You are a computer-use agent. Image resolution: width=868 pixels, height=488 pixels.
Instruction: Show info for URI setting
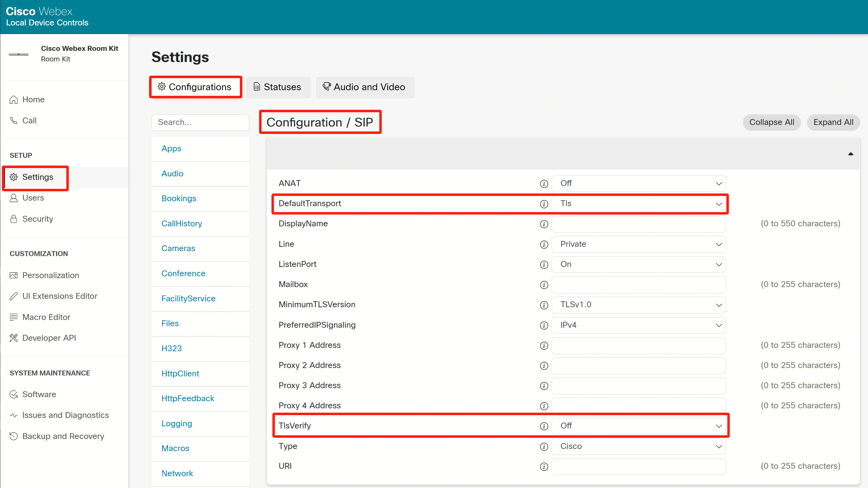(x=544, y=466)
